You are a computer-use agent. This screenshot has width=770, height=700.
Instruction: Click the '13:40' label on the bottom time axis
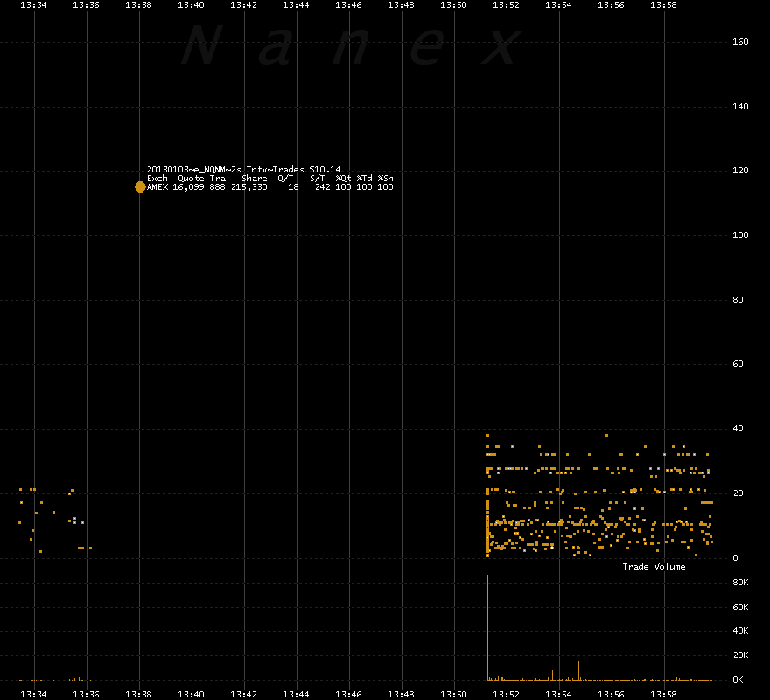[x=191, y=695]
